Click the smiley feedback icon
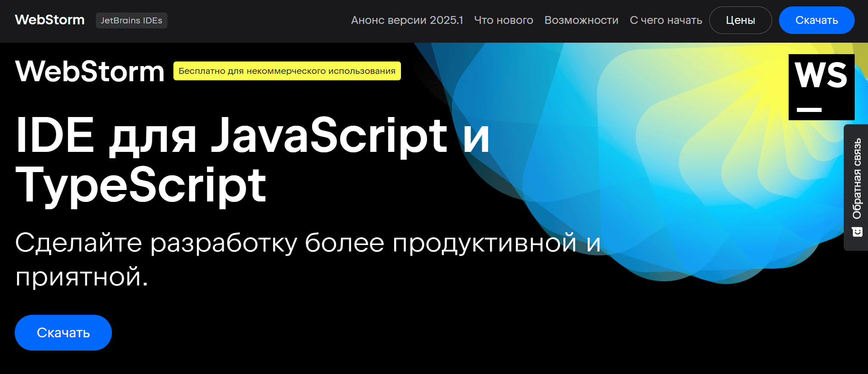This screenshot has height=374, width=868. pyautogui.click(x=857, y=232)
